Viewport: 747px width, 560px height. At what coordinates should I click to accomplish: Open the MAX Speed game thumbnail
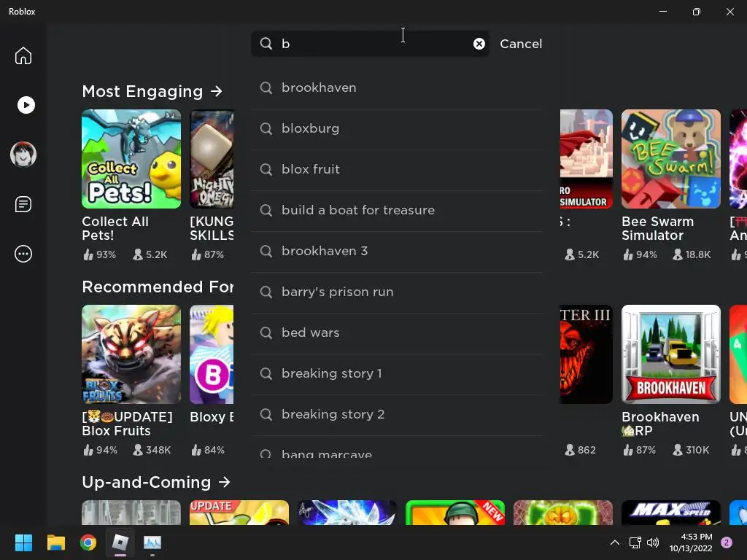tap(671, 513)
